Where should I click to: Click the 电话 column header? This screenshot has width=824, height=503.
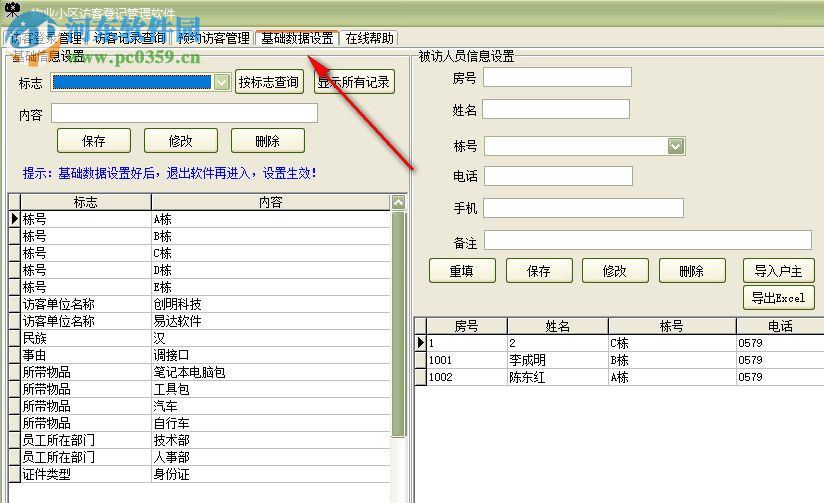pos(780,326)
